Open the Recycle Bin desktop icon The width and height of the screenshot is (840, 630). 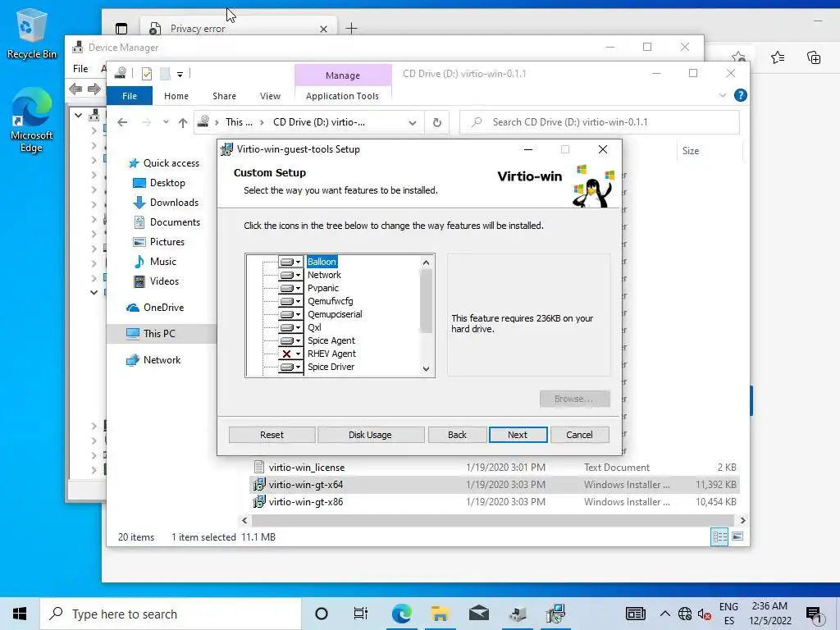[x=31, y=34]
